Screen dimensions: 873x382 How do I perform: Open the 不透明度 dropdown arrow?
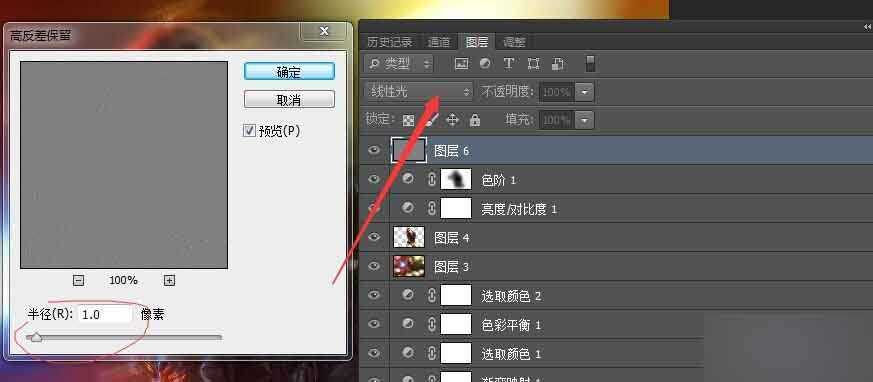[x=584, y=92]
